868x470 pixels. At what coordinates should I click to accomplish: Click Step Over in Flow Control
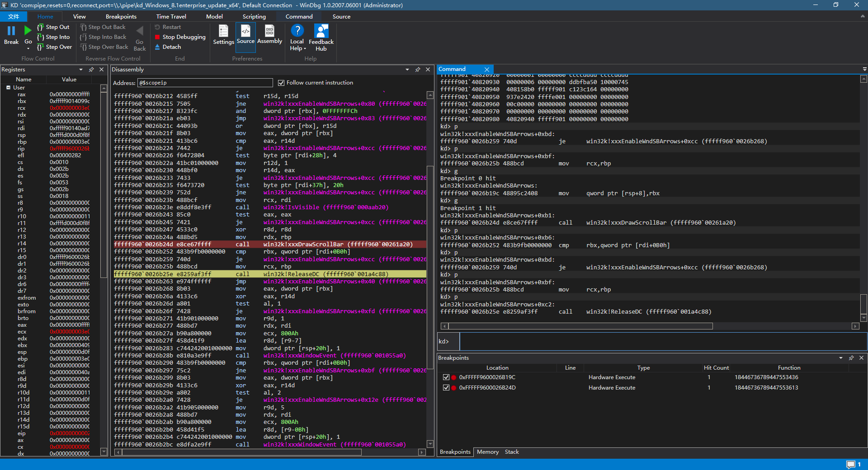54,47
